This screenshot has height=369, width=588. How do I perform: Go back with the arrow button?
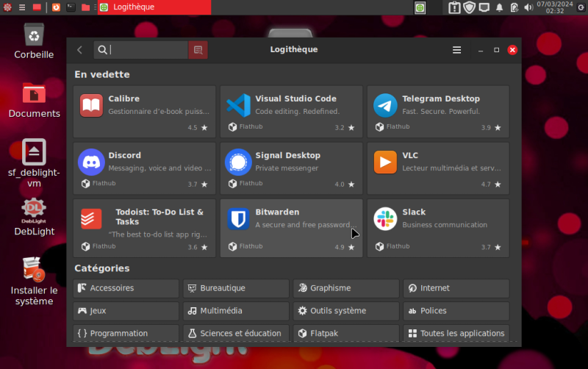pyautogui.click(x=80, y=50)
